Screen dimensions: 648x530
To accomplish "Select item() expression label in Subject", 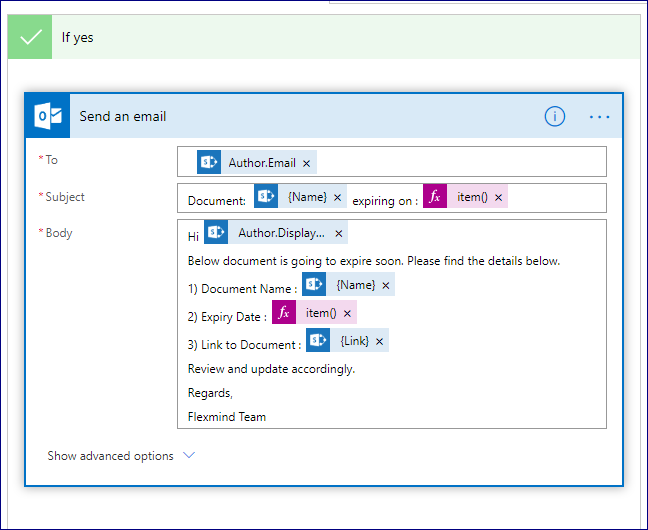I will 472,197.
